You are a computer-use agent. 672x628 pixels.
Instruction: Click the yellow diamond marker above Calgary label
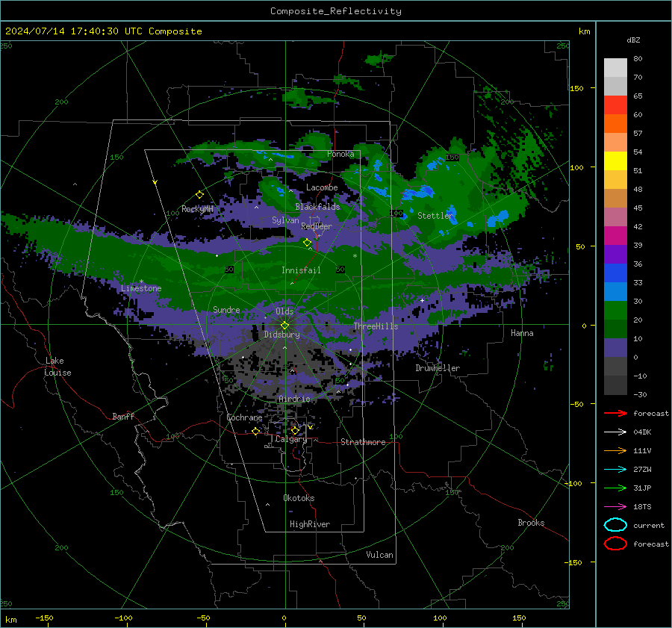click(295, 430)
